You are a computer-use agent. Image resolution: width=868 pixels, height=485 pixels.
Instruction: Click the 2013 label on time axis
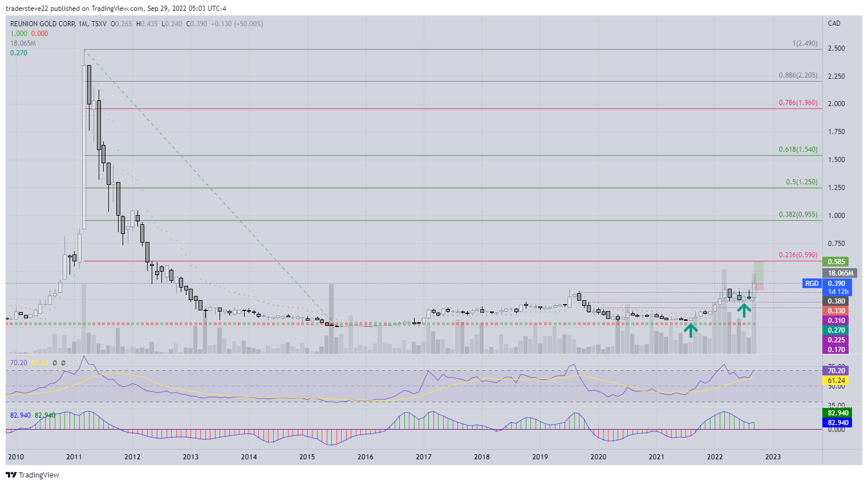coord(190,457)
